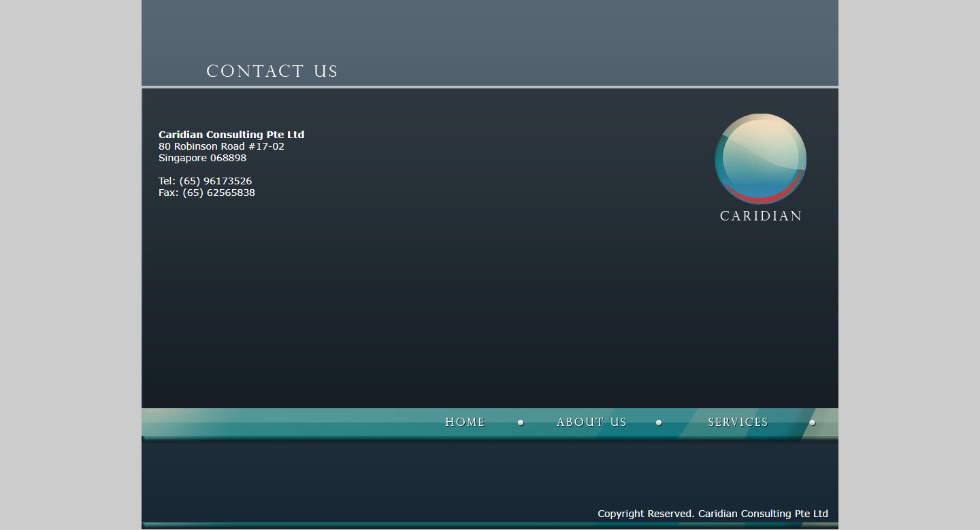Viewport: 980px width, 530px height.
Task: Click the Singapore 068898 postal line
Action: pyautogui.click(x=202, y=158)
